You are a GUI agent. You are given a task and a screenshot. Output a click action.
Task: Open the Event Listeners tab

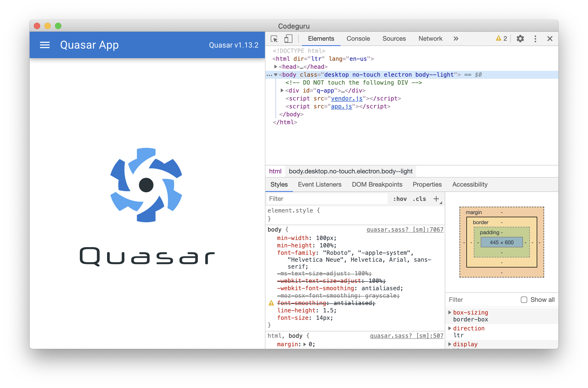[319, 184]
